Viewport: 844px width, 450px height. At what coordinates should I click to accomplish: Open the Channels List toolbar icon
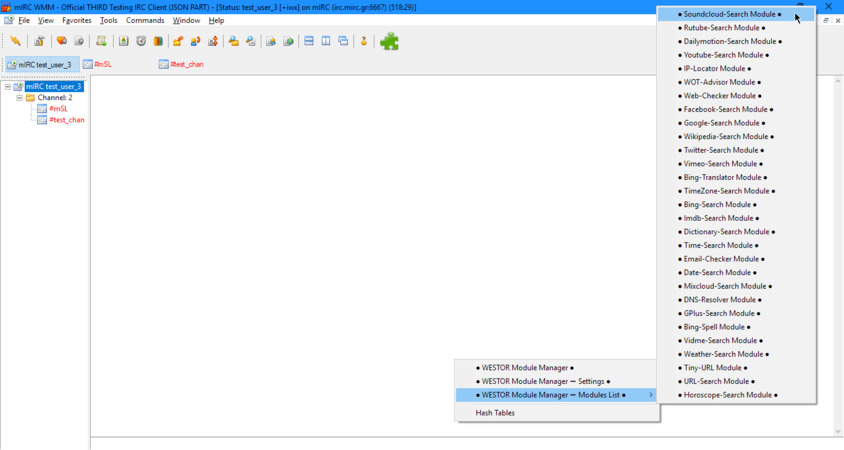[79, 41]
